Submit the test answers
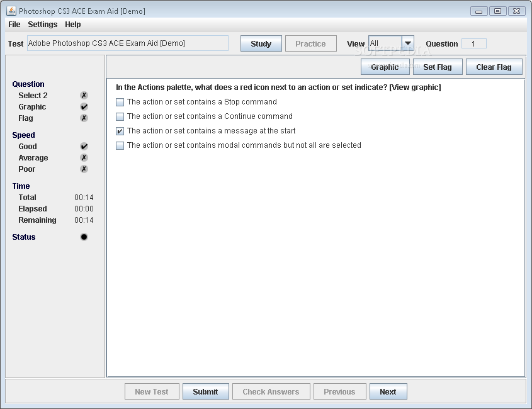The height and width of the screenshot is (409, 532). point(206,392)
